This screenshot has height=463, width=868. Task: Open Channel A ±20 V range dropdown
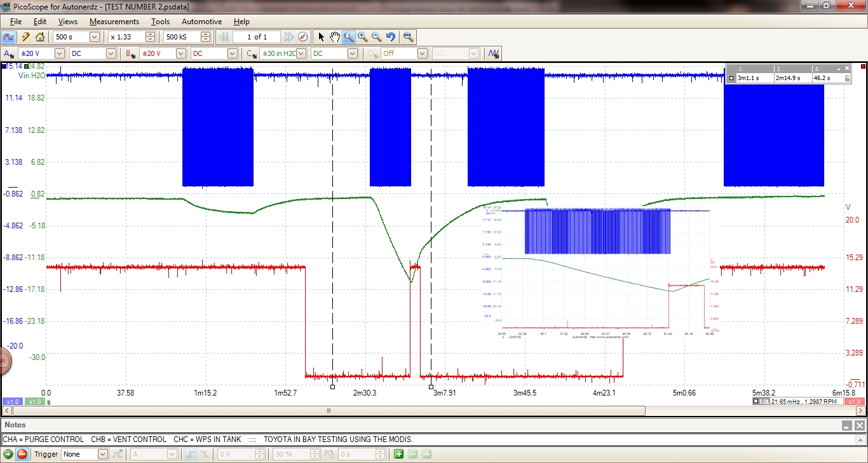59,53
